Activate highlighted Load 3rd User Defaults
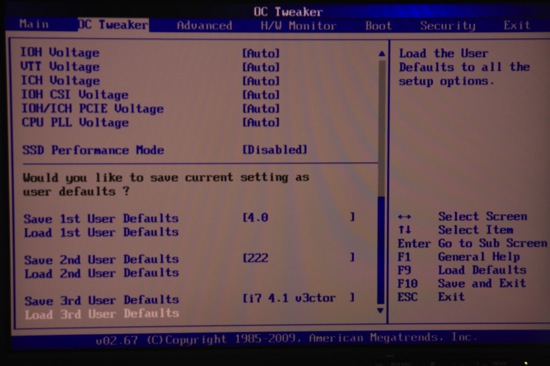 [x=102, y=314]
